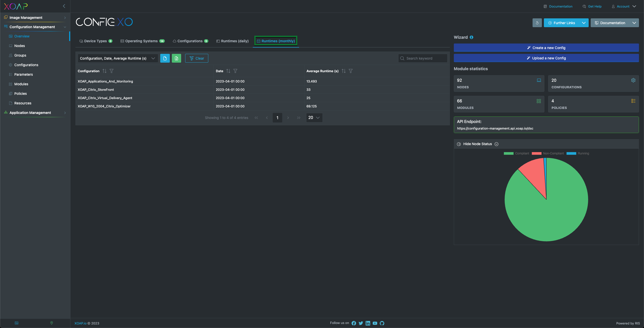Open the Configuration column filter
Image resolution: width=644 pixels, height=328 pixels.
tap(111, 71)
